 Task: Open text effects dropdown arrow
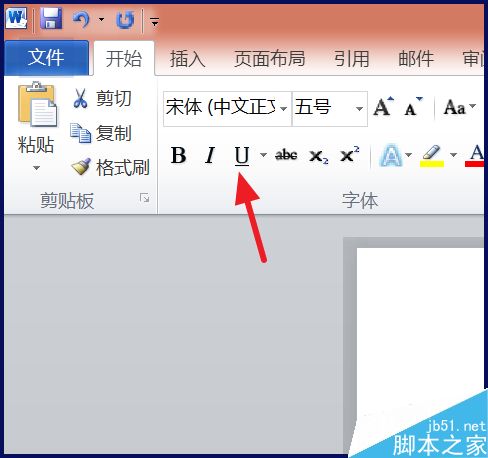[x=409, y=154]
